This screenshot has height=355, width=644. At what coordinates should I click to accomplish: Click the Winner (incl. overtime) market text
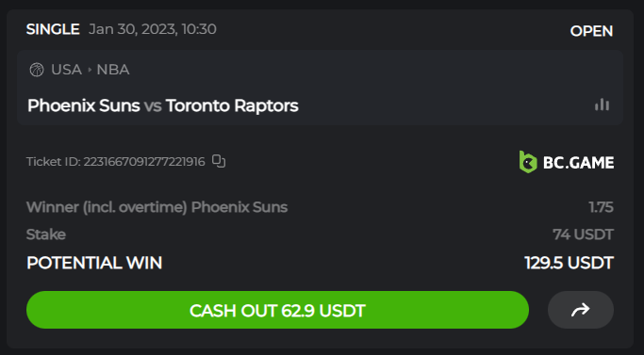tap(107, 207)
